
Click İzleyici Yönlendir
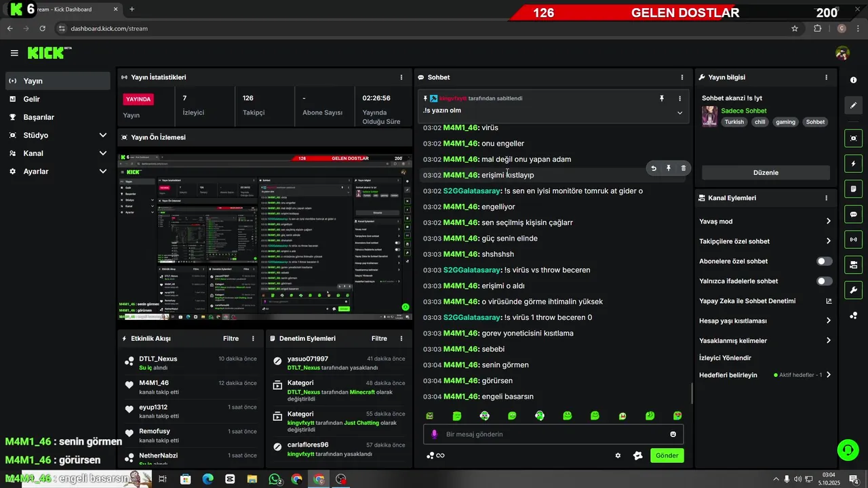click(725, 358)
